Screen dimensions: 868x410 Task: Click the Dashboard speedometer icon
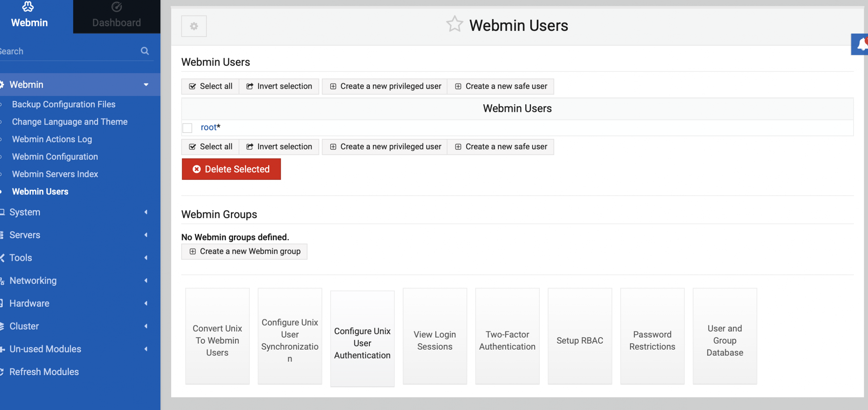[117, 7]
